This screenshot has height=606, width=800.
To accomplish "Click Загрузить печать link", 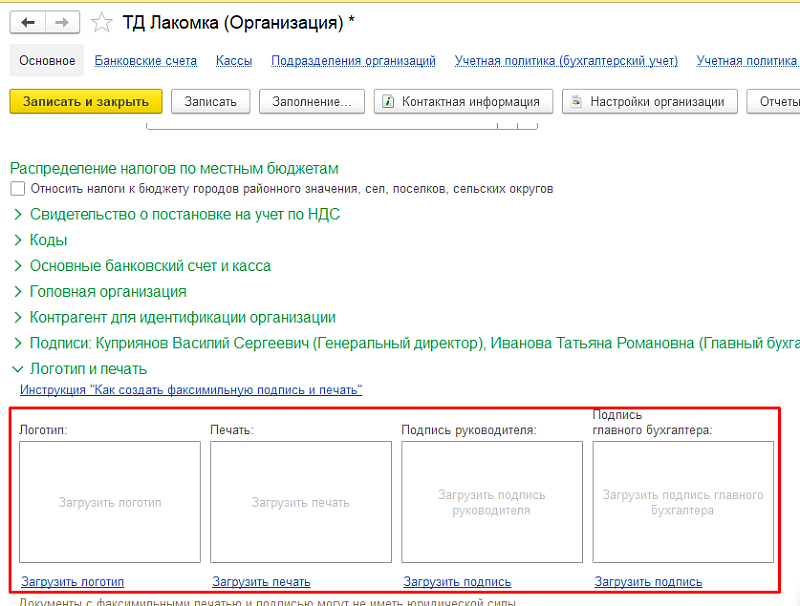I will point(261,582).
